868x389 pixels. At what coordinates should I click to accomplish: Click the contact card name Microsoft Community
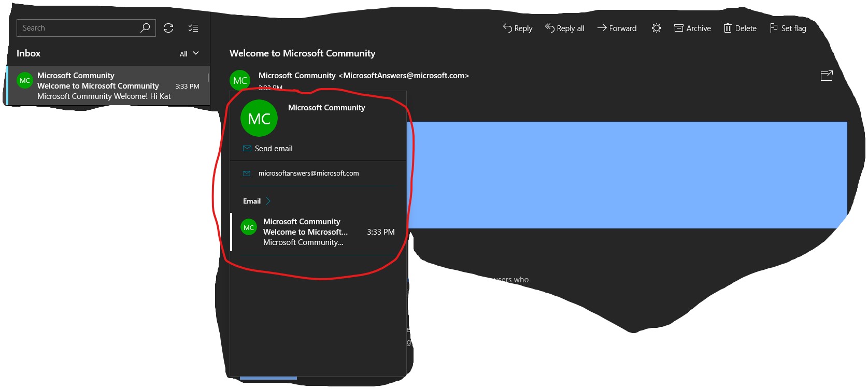tap(326, 108)
